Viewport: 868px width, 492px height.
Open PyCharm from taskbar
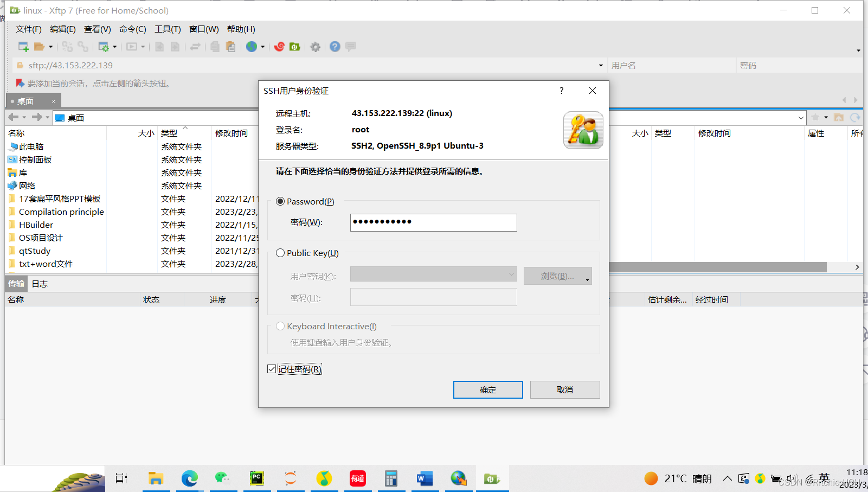[x=256, y=478]
